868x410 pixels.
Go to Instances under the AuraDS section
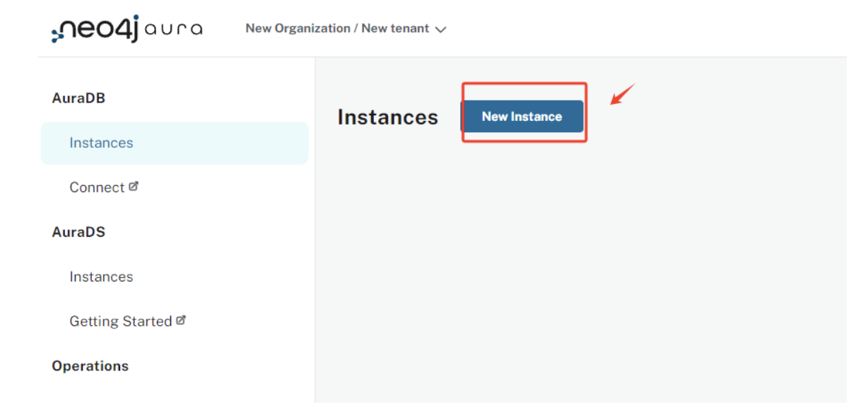(x=101, y=276)
